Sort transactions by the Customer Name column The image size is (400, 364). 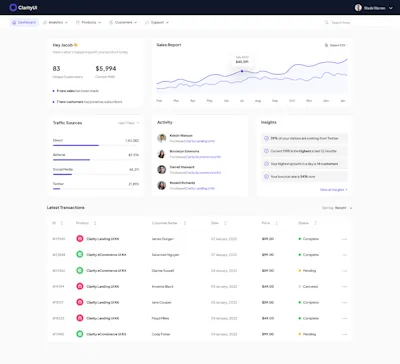pos(185,223)
